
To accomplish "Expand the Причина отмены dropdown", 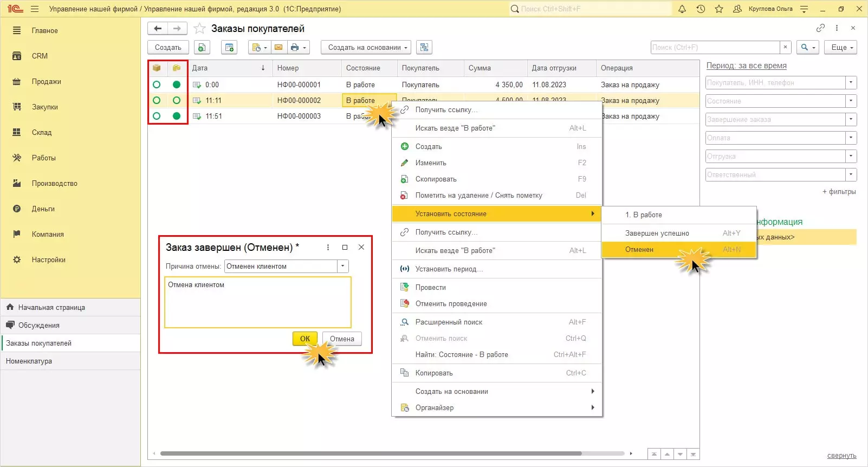I will [x=342, y=266].
